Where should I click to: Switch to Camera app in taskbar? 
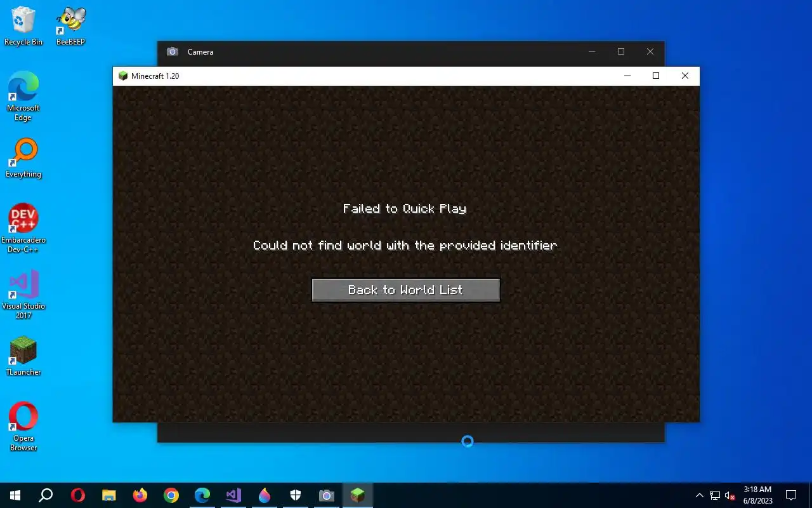tap(327, 495)
